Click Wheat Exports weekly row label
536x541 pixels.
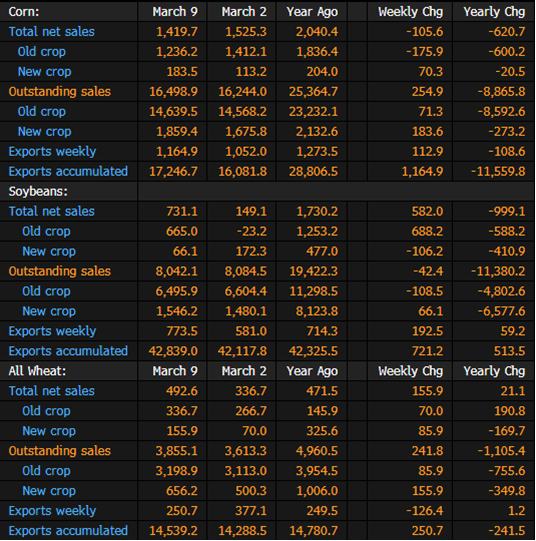pyautogui.click(x=52, y=511)
